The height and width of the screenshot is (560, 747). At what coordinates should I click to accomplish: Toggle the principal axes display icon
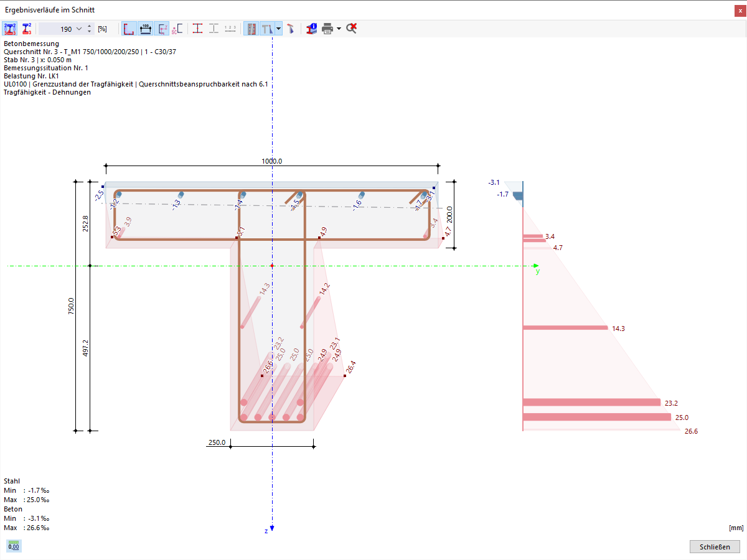[x=162, y=29]
